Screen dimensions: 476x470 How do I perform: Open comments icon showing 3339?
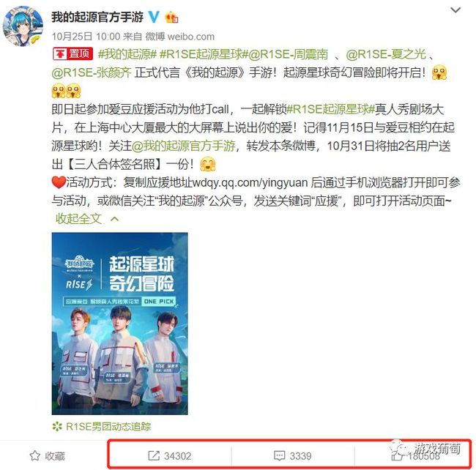279,455
